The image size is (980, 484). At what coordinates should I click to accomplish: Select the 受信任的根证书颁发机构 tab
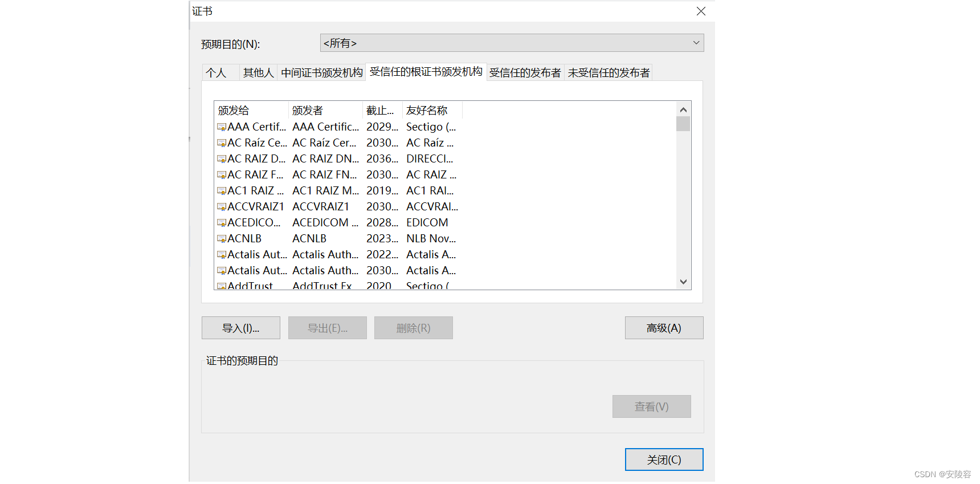click(x=426, y=71)
